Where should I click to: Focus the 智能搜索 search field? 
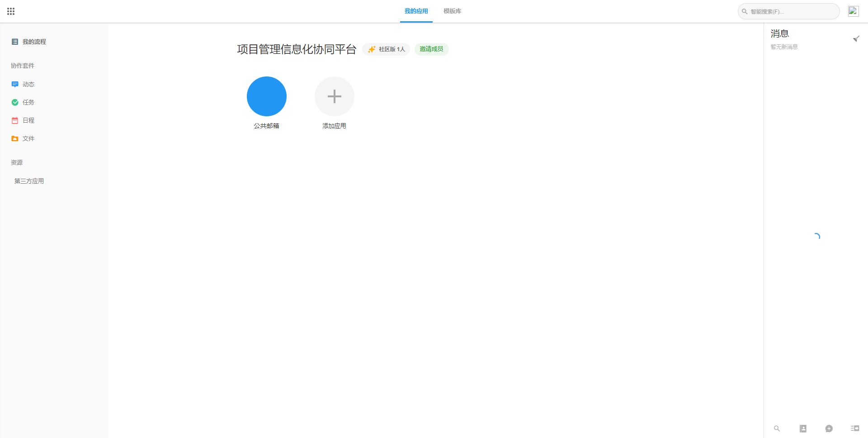(788, 11)
